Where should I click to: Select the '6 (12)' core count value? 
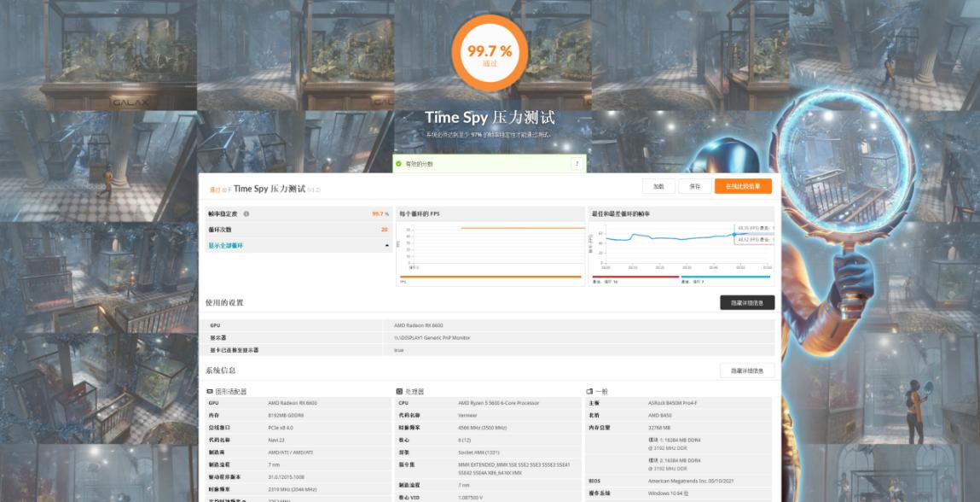[x=465, y=440]
